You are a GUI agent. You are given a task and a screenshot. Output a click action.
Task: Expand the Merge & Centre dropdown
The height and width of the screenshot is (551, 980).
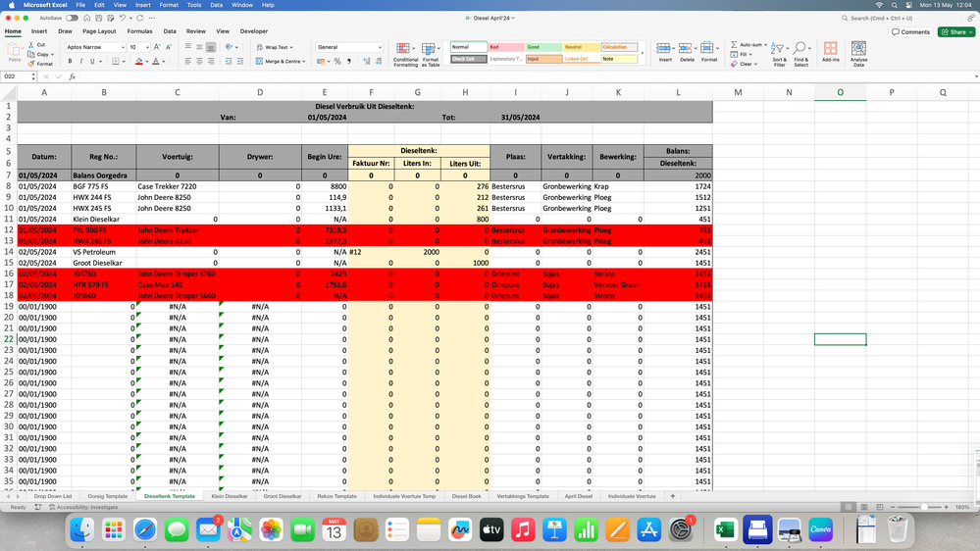tap(304, 61)
